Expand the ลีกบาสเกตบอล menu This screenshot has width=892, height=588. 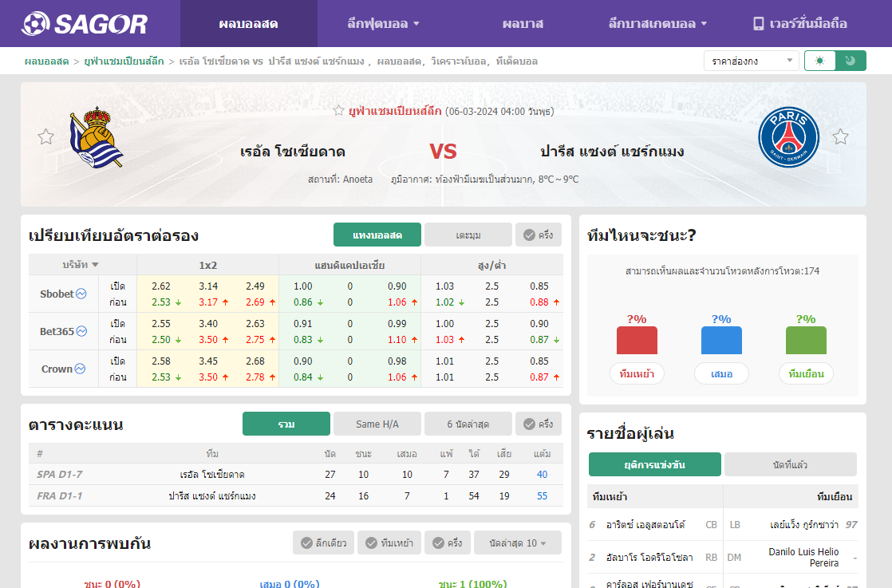657,24
